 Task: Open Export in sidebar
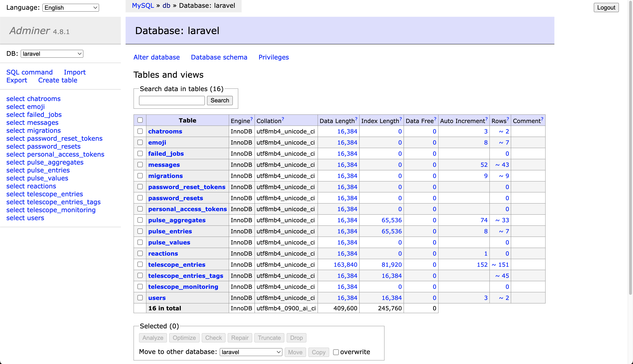pos(17,80)
